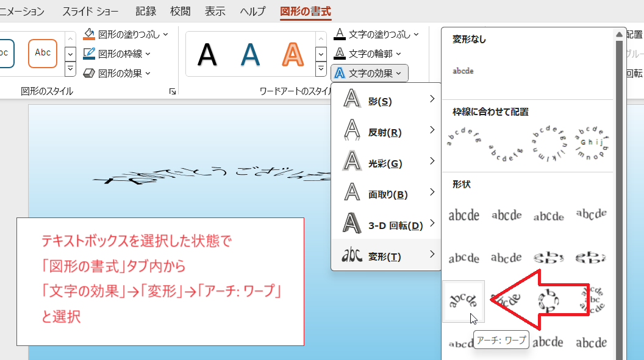Open the 反射(R) submenu
644x360 pixels.
386,130
